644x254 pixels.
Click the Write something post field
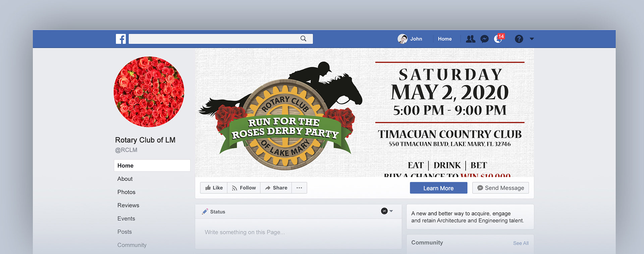point(298,232)
